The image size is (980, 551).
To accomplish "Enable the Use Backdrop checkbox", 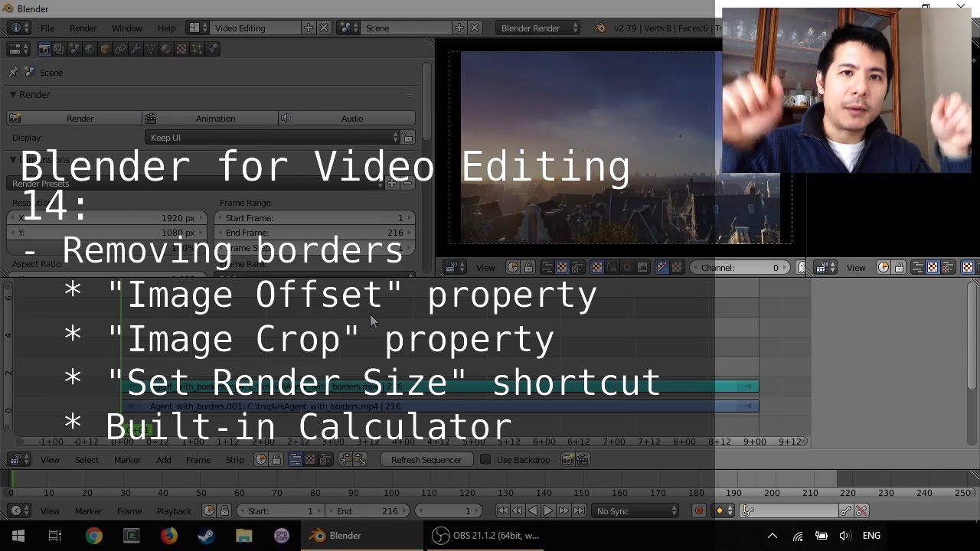I will tap(485, 459).
